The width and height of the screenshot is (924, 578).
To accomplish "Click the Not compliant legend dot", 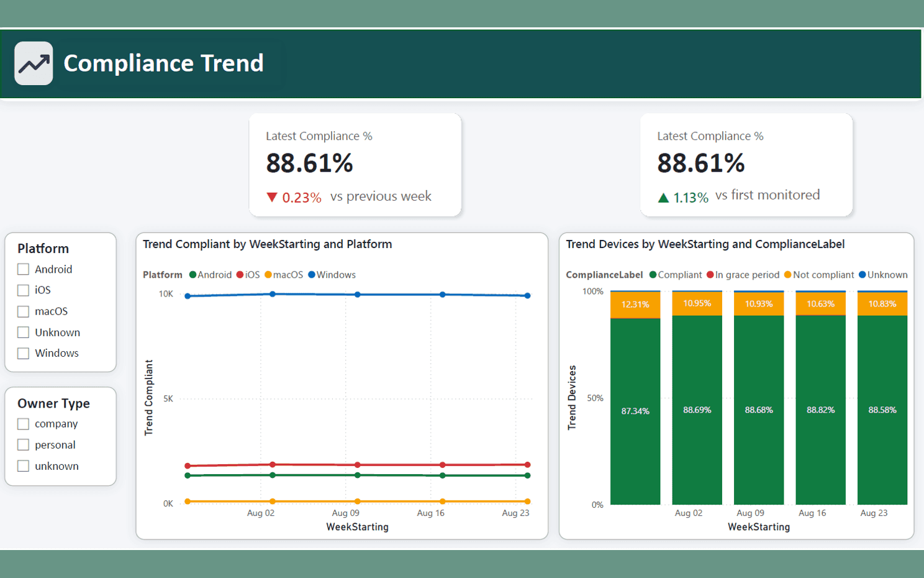I will (x=787, y=275).
